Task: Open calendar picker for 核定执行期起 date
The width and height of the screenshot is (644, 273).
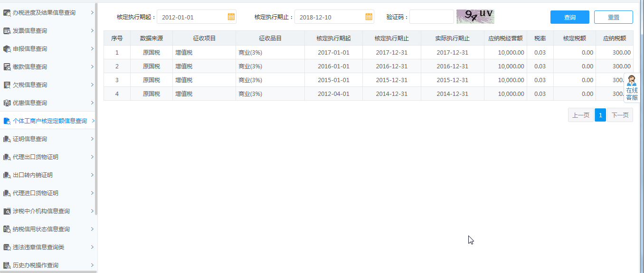Action: click(231, 17)
